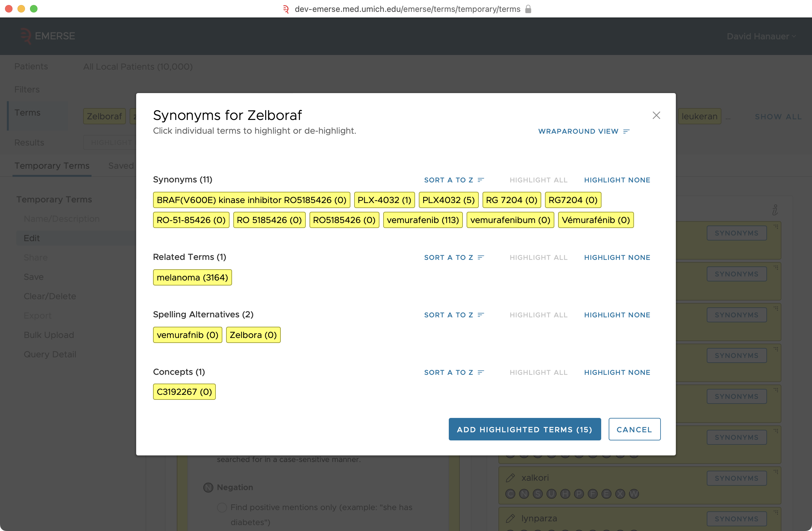This screenshot has width=812, height=531.
Task: Click the page lock icon in address bar
Action: (x=528, y=9)
